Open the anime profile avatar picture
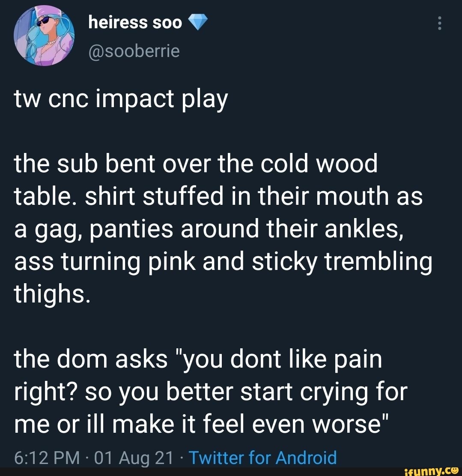The width and height of the screenshot is (462, 476). (44, 36)
